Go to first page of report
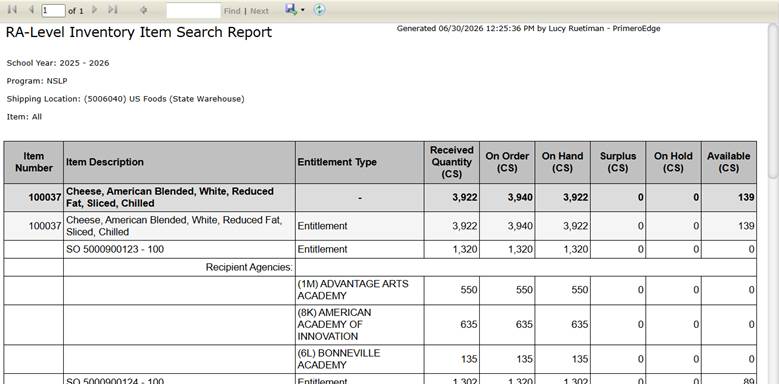The image size is (779, 384). coord(12,10)
